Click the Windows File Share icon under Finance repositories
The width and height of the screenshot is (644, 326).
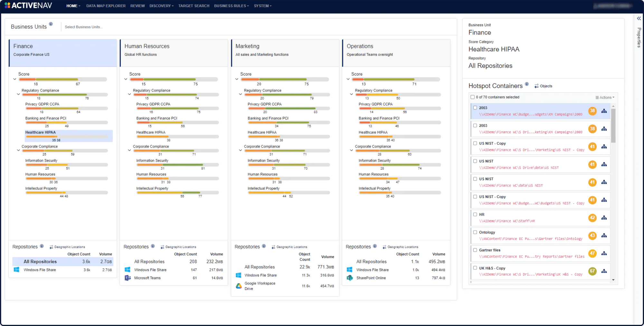click(17, 270)
